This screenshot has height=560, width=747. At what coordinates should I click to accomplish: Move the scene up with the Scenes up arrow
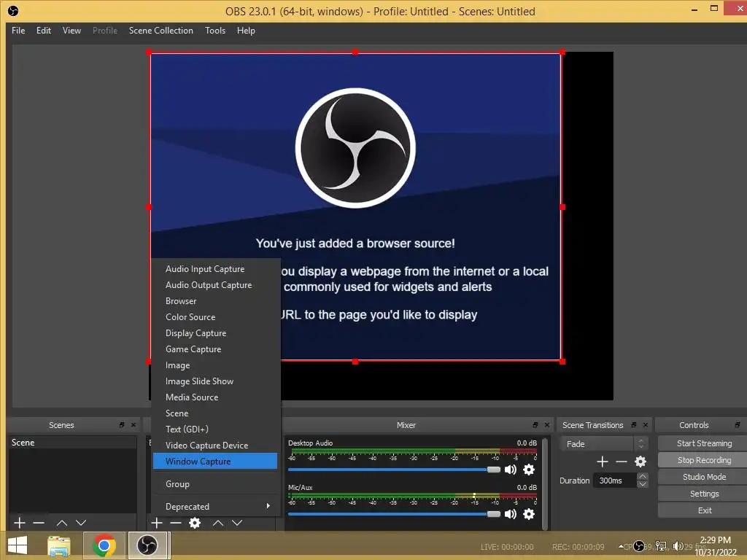click(62, 523)
